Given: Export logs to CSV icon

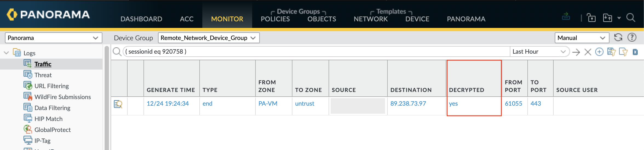Looking at the screenshot, I should [x=635, y=52].
